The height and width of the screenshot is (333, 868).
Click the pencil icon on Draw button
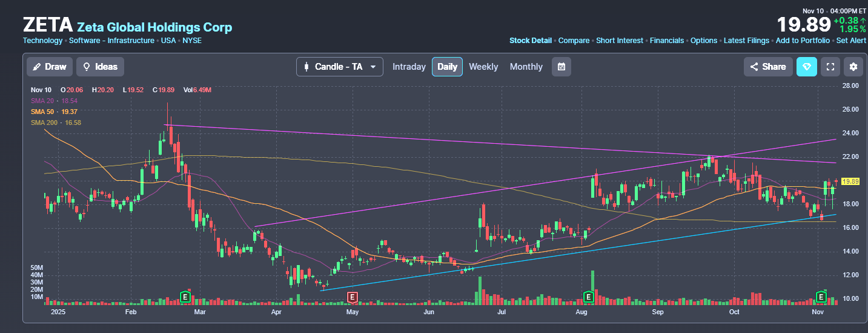36,67
